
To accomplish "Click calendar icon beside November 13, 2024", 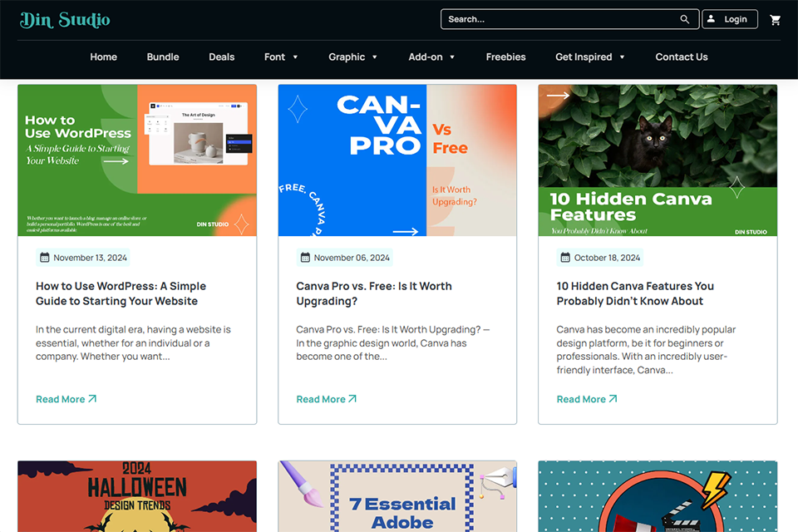I will (x=45, y=258).
